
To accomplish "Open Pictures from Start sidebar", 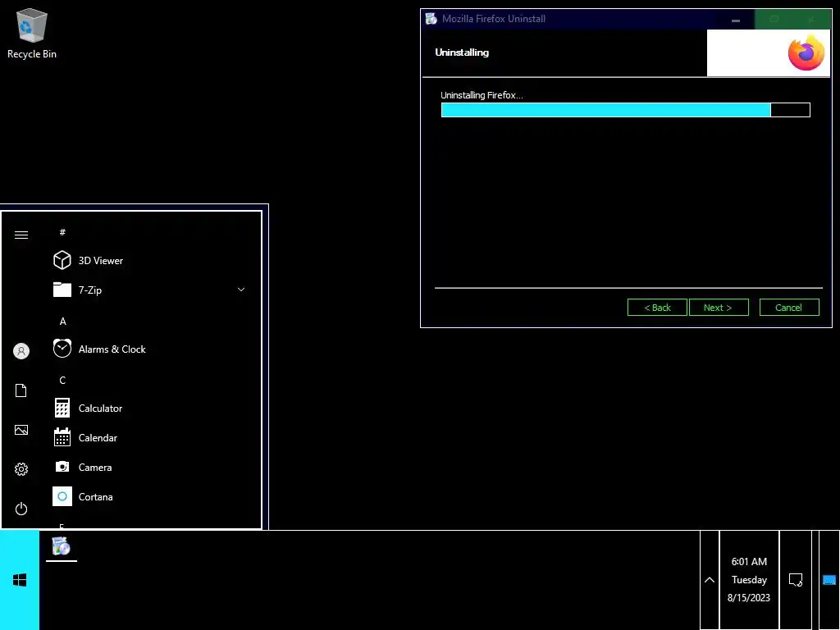I will 21,430.
